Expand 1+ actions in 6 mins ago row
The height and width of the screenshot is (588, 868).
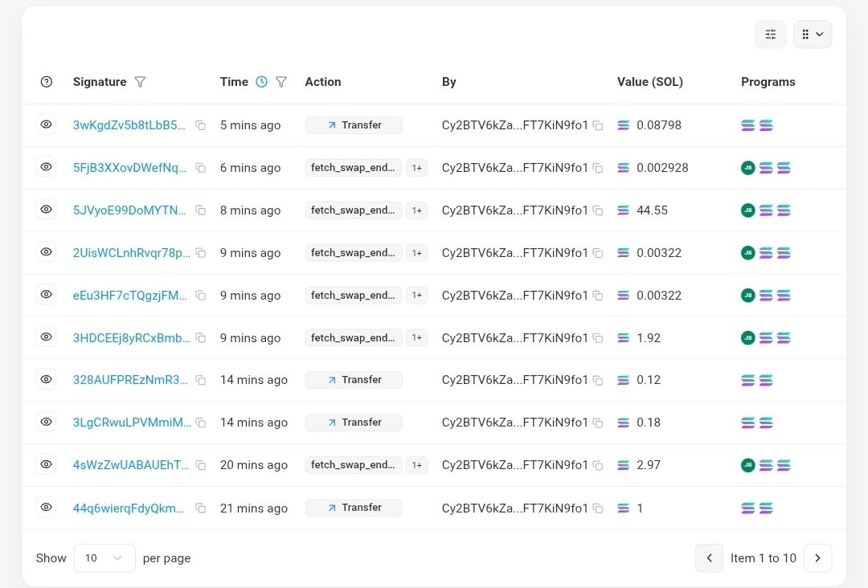click(x=417, y=168)
